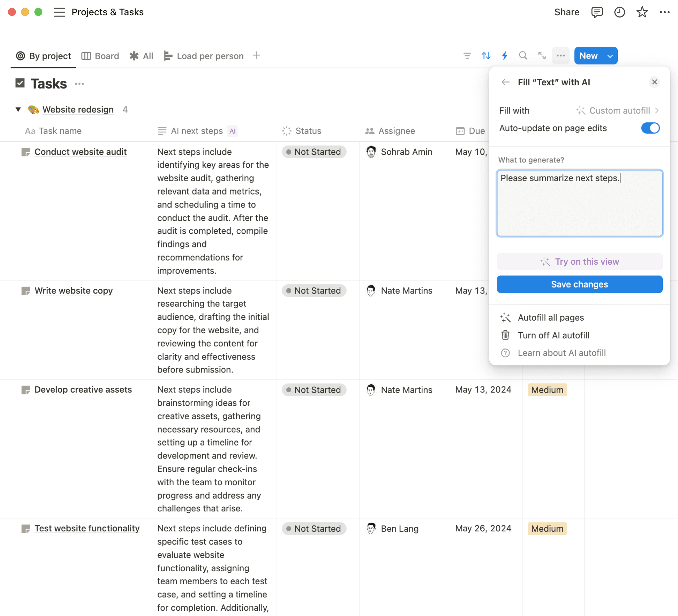Click the expand diagonal arrows icon
Screen dimensions: 678x616
(x=542, y=56)
